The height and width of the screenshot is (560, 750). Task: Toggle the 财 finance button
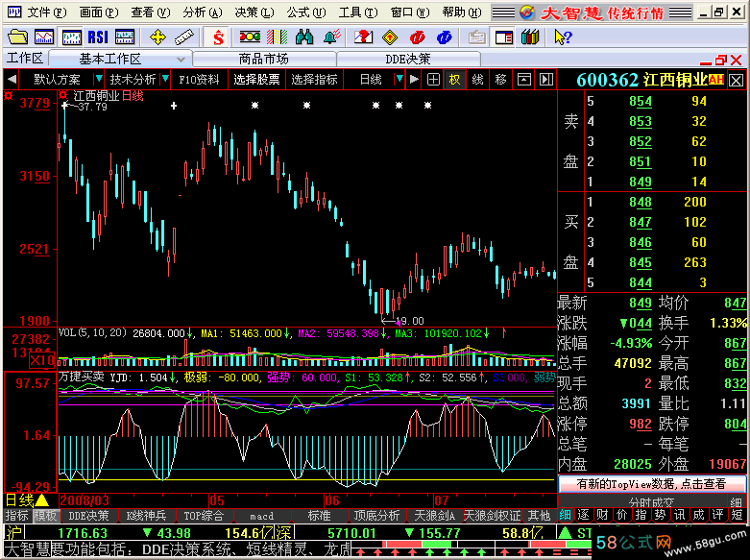[602, 515]
